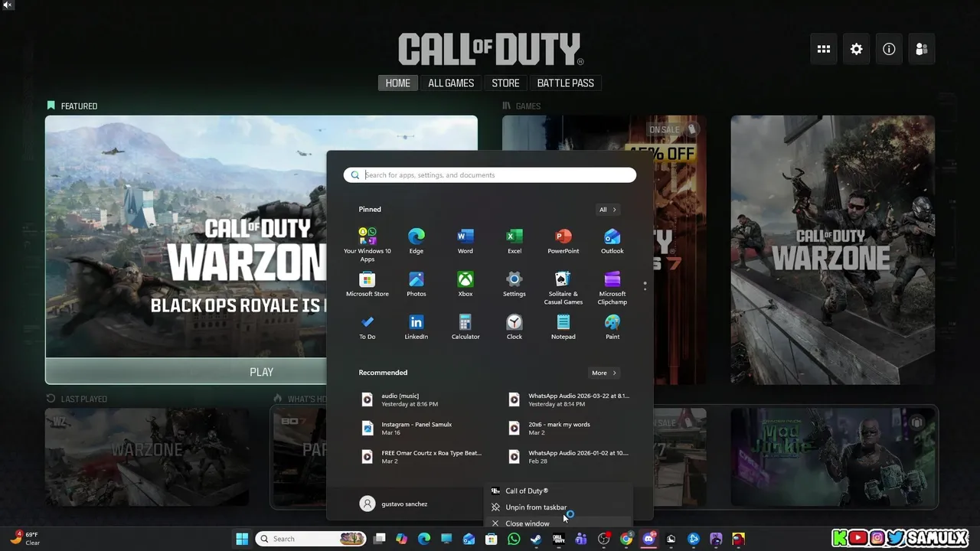The height and width of the screenshot is (551, 980).
Task: Open the weather widget showing 69°F
Action: click(x=24, y=539)
